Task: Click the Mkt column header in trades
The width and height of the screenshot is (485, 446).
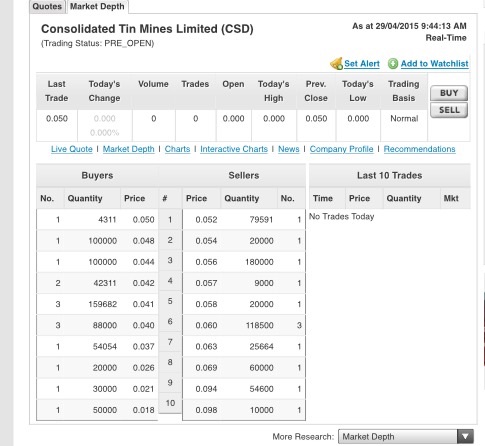Action: [451, 198]
